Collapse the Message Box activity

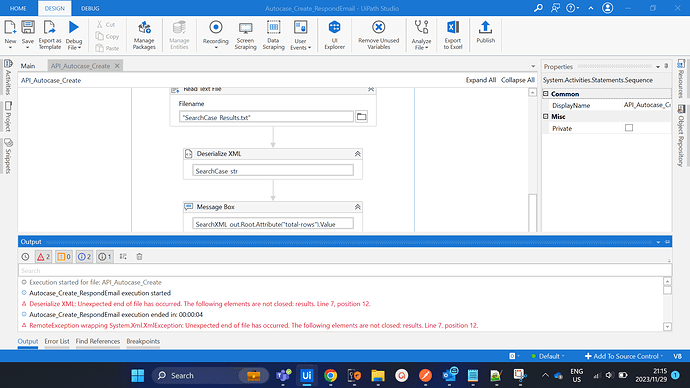(x=357, y=207)
